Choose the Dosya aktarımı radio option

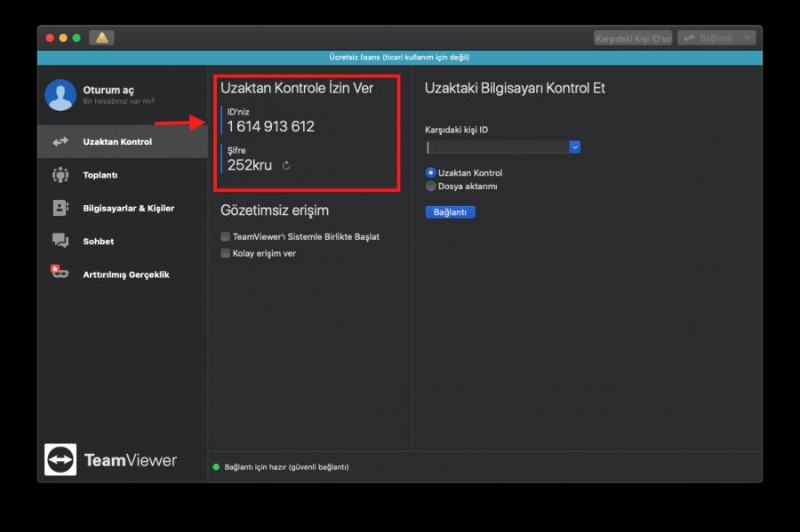coord(430,186)
